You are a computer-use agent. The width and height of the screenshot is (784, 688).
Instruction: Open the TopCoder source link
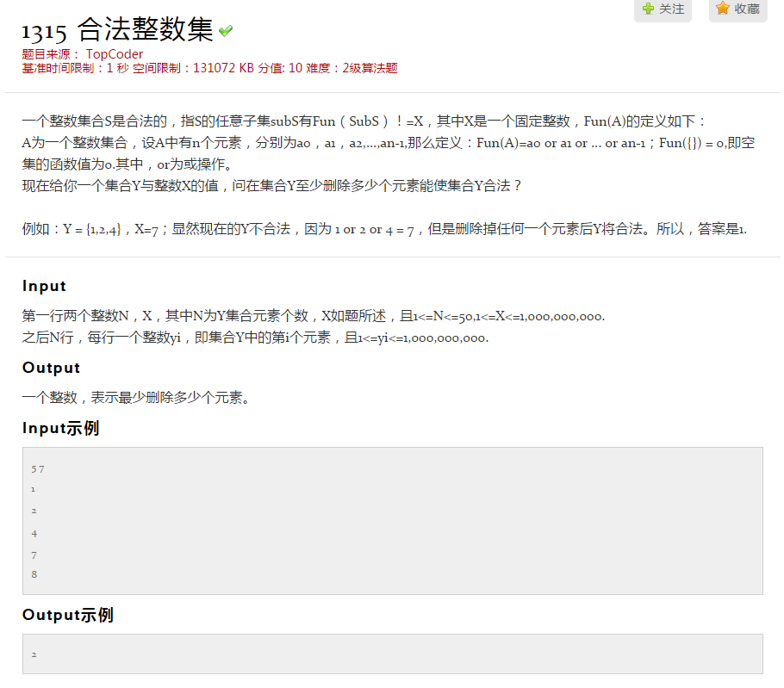115,54
